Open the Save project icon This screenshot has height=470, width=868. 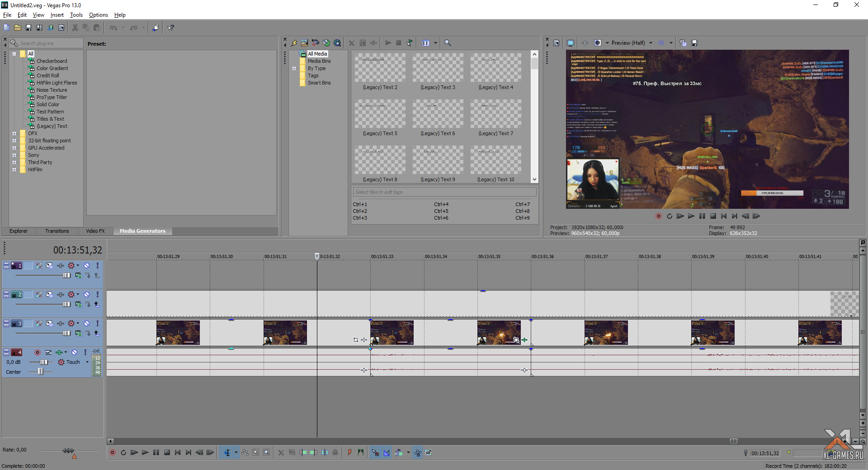28,28
